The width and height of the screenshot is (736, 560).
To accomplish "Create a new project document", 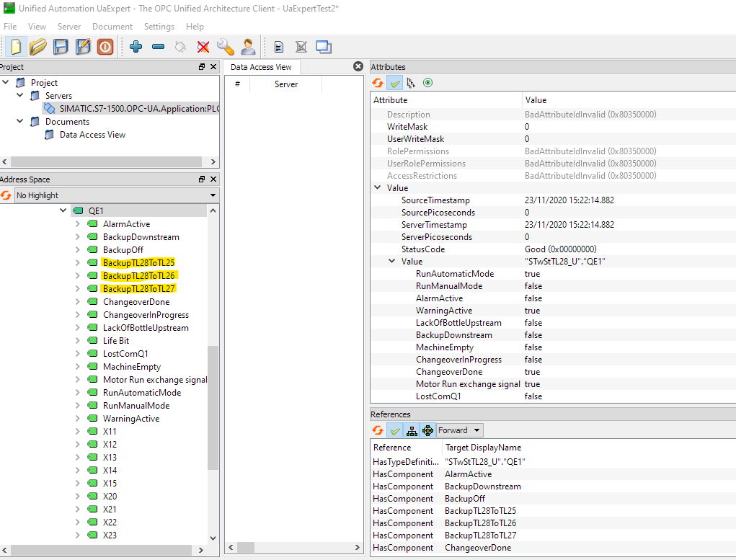I will point(15,47).
